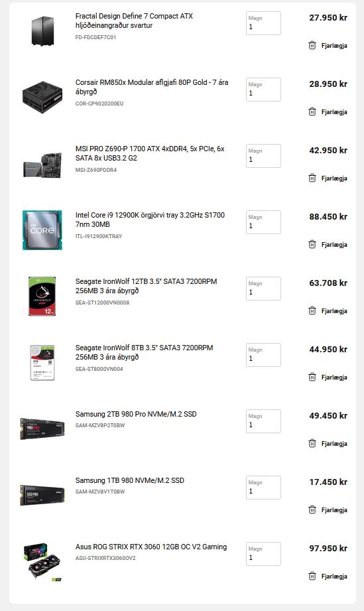Click Fjarlægja label for Seagate IronWolf 8TB
Image resolution: width=364 pixels, height=611 pixels.
pos(334,377)
